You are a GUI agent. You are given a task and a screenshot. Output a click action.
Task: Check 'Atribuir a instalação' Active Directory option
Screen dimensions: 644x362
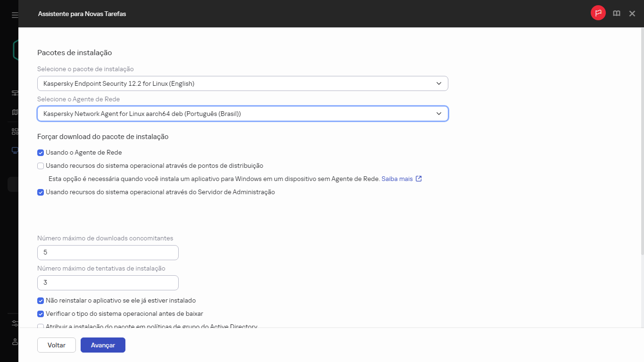pos(41,326)
